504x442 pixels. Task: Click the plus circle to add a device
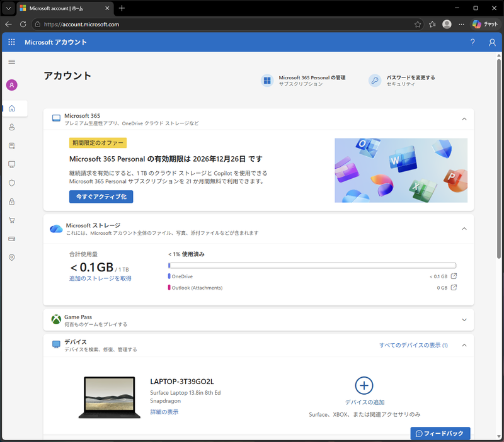[x=364, y=385]
